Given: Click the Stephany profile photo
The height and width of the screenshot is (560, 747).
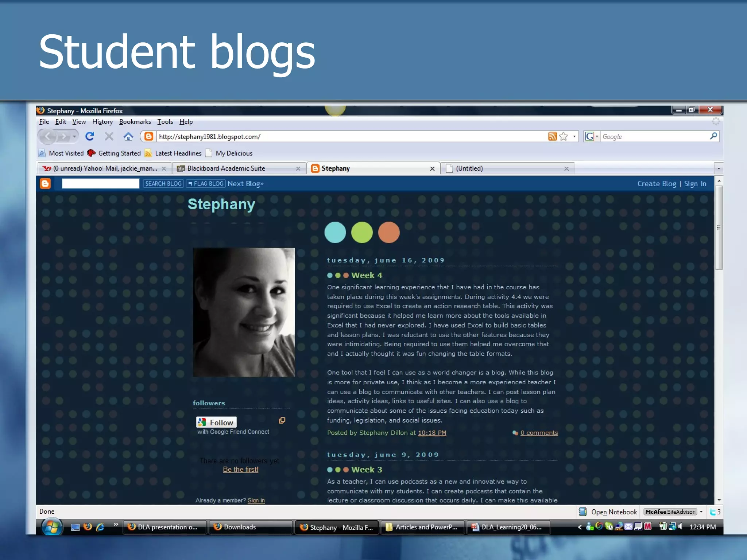Looking at the screenshot, I should (x=244, y=312).
